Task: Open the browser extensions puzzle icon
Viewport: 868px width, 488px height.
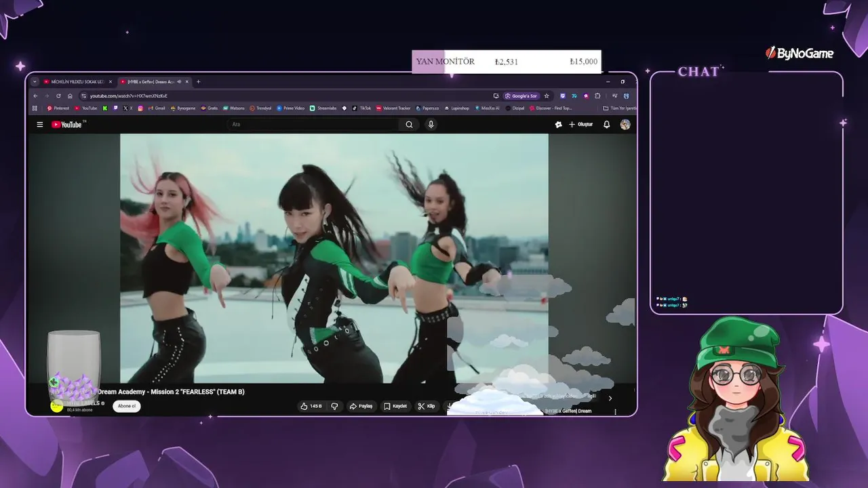Action: [597, 96]
